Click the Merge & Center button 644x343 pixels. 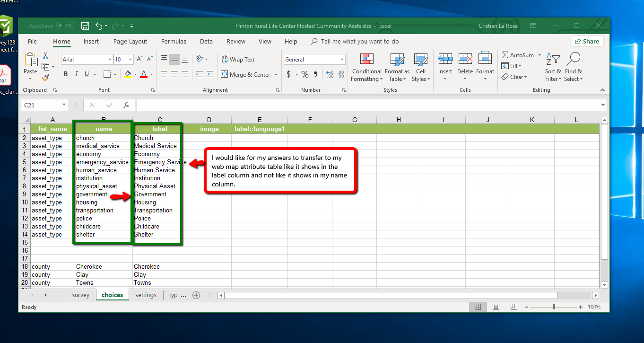tap(246, 74)
